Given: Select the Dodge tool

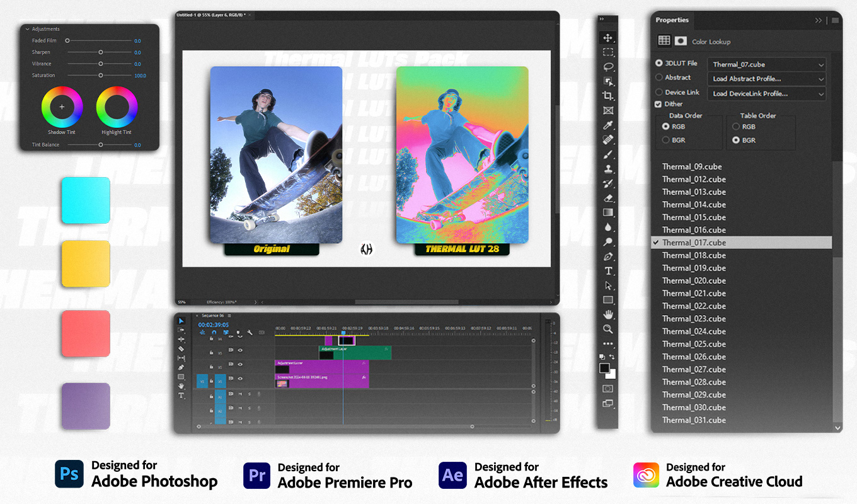Looking at the screenshot, I should tap(608, 241).
